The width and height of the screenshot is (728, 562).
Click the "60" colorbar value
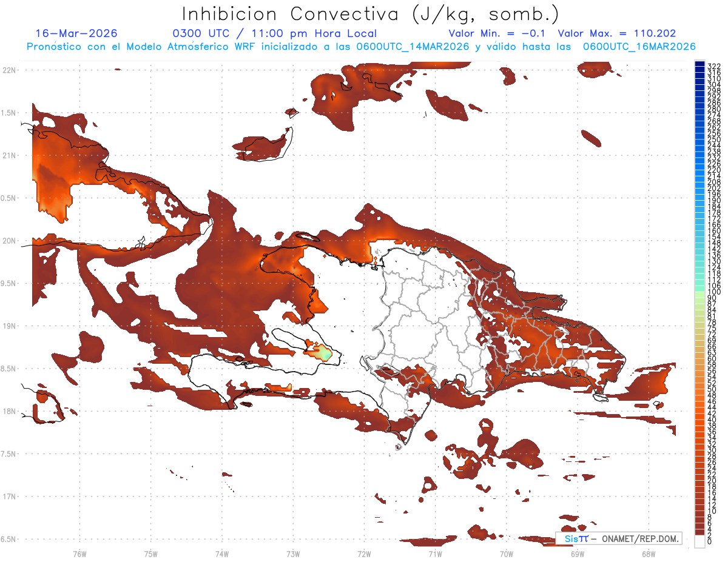712,358
